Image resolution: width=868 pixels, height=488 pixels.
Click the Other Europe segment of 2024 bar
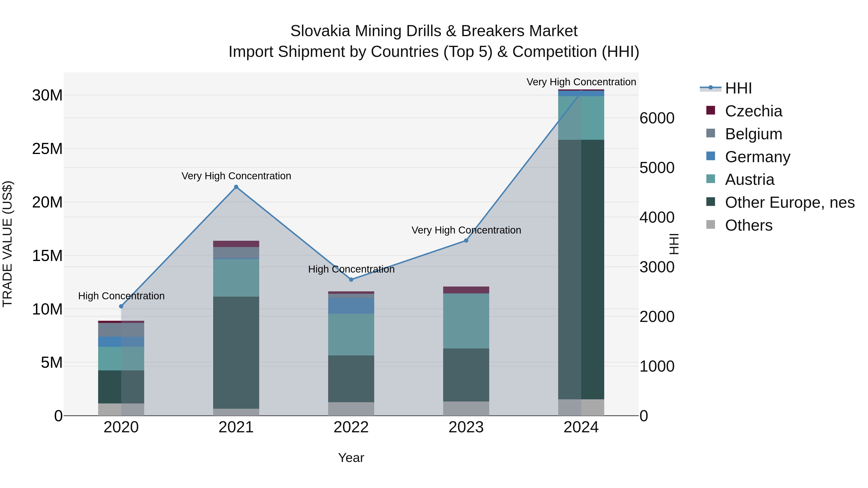(581, 269)
